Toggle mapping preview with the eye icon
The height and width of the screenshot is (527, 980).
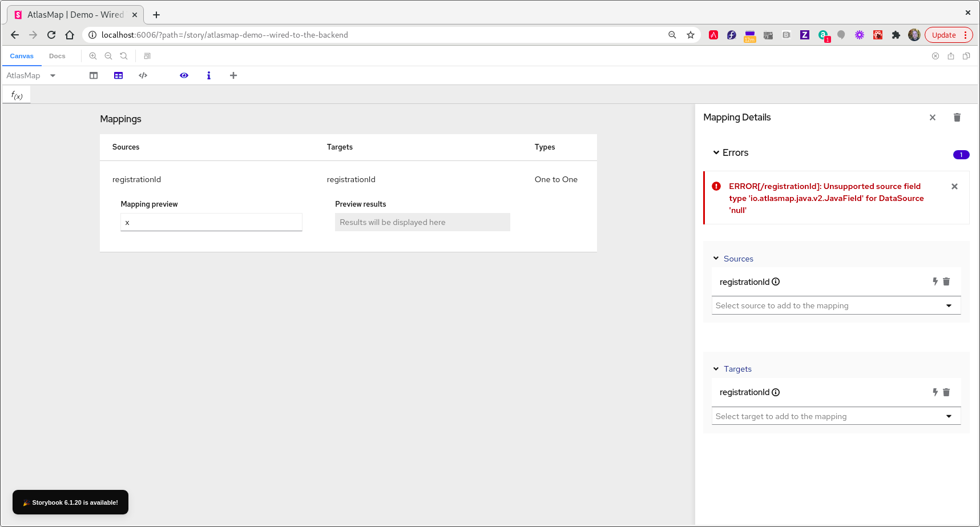pyautogui.click(x=184, y=75)
